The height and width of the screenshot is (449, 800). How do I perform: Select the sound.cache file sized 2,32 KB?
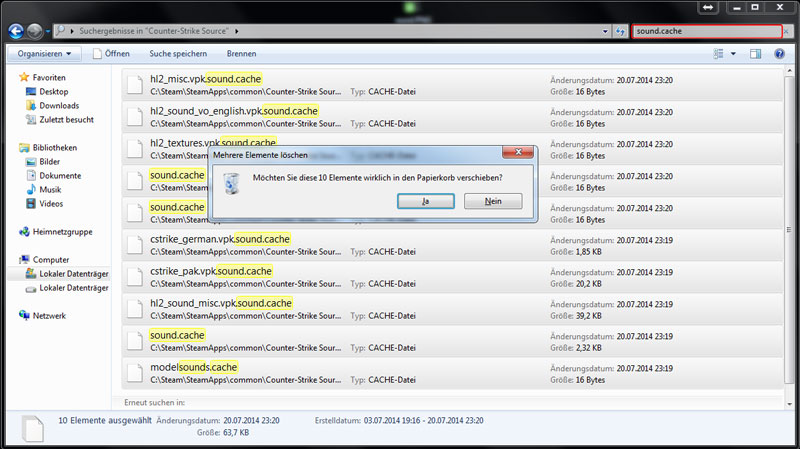[452, 341]
